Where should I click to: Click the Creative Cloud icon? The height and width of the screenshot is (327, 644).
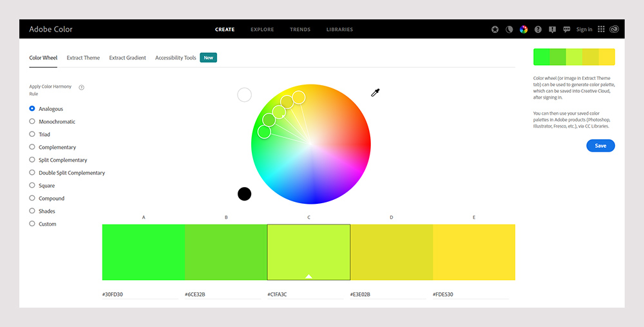pos(614,29)
